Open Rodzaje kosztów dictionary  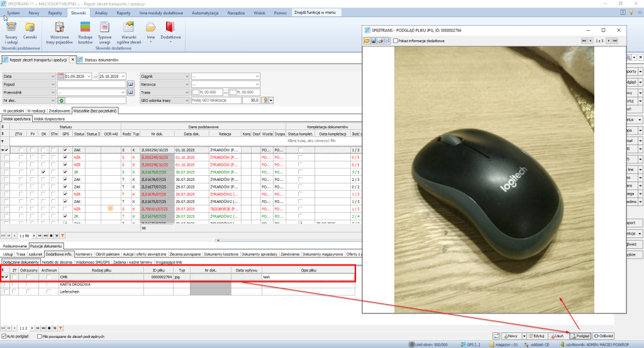pos(85,31)
